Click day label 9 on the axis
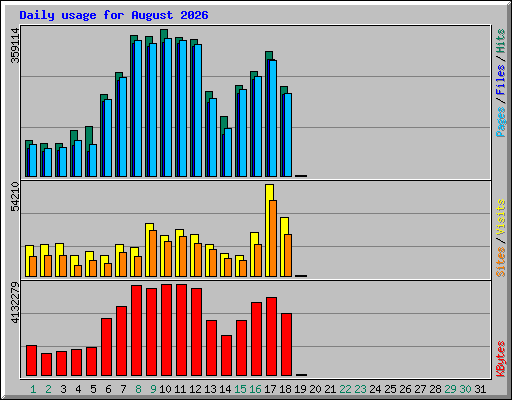The image size is (512, 400). pyautogui.click(x=153, y=389)
